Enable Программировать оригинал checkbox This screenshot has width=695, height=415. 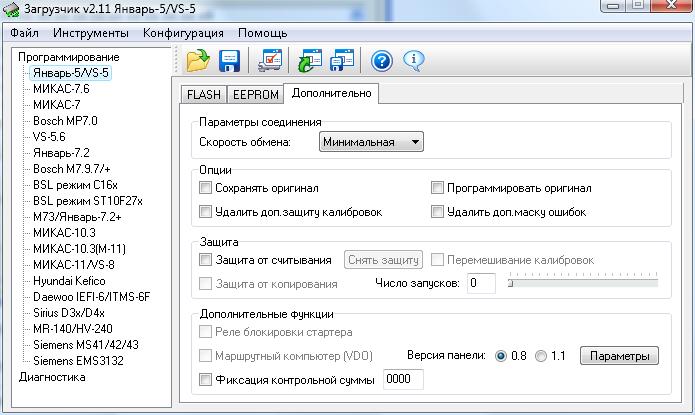coord(437,188)
